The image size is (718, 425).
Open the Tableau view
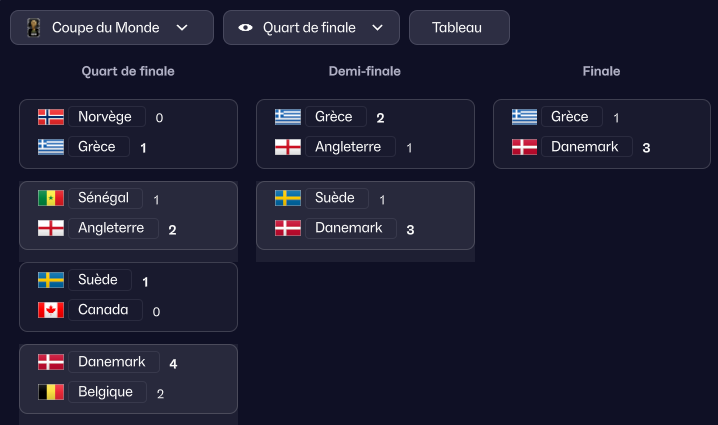[x=458, y=28]
